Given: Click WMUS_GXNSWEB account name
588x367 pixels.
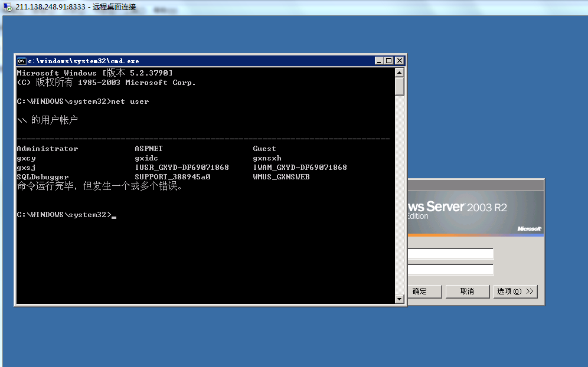Looking at the screenshot, I should pos(281,177).
